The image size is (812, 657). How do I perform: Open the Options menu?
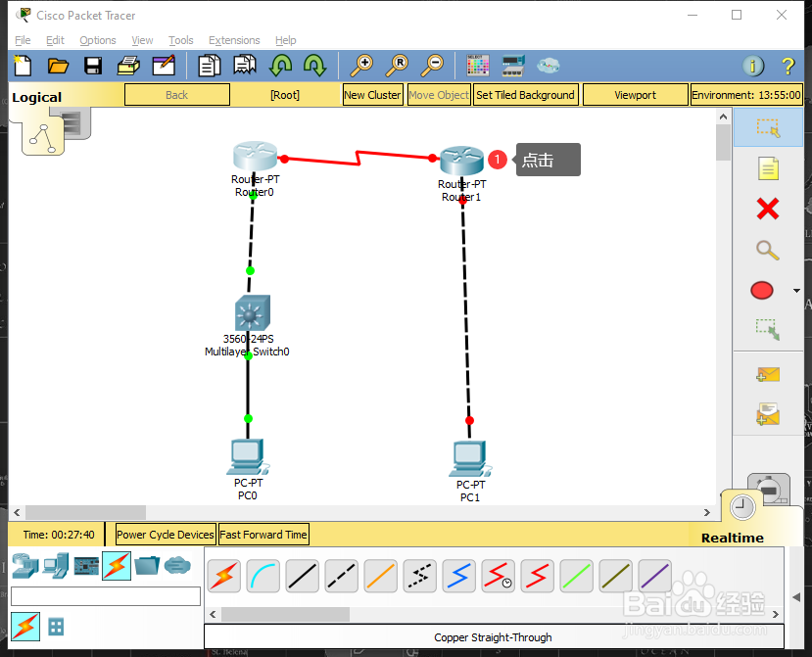98,40
